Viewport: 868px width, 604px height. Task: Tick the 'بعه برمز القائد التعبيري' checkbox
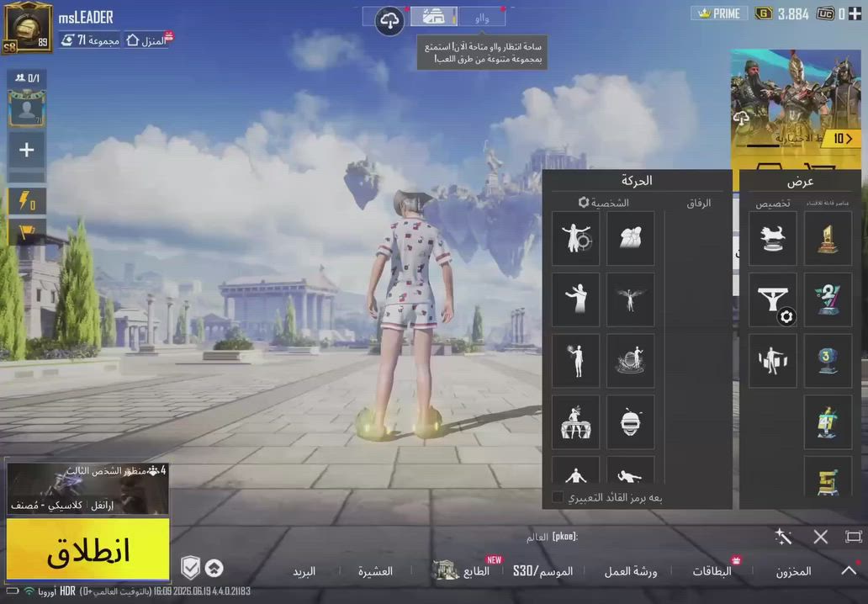(558, 497)
